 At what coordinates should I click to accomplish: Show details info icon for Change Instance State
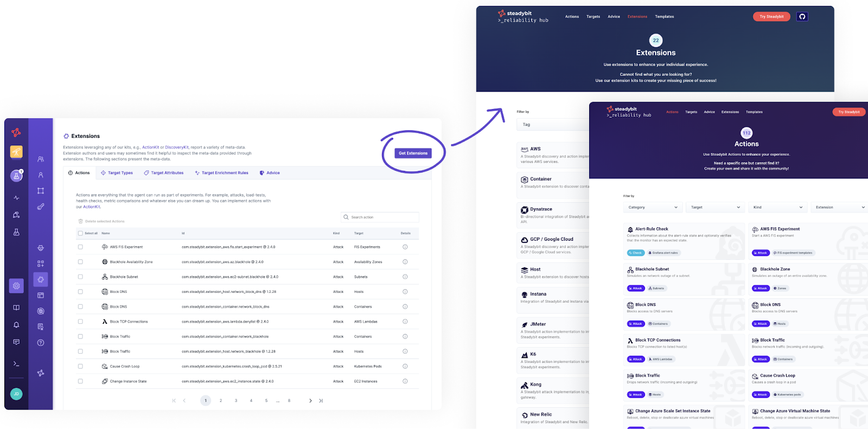(x=405, y=381)
